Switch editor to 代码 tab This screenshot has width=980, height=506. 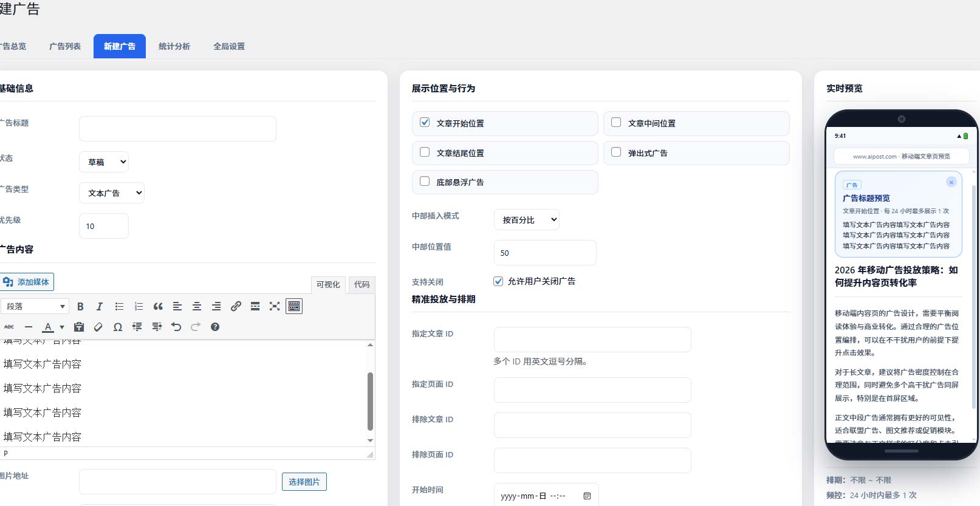[x=362, y=284]
